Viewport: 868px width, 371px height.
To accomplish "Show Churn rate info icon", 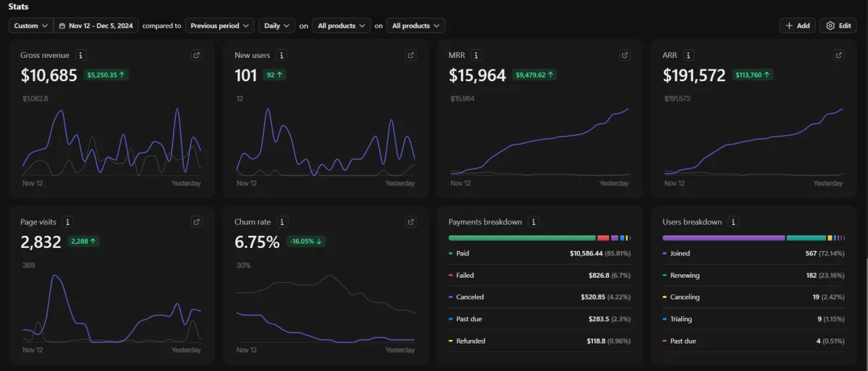I will (283, 222).
